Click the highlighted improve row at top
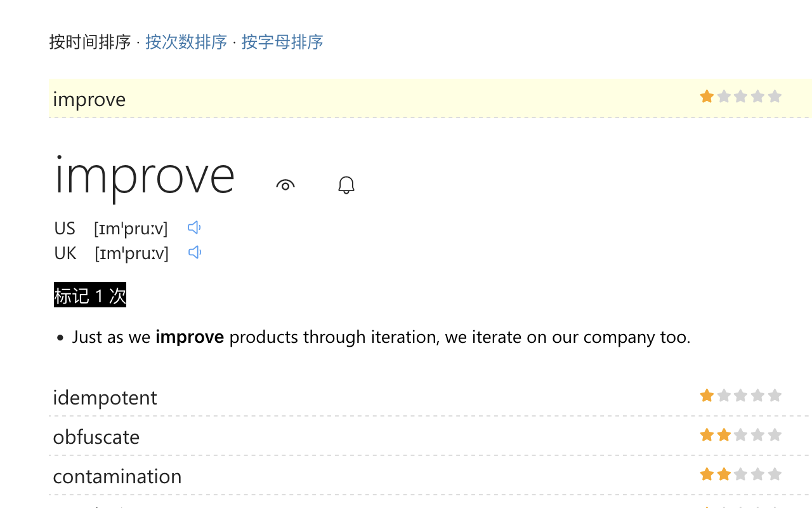The width and height of the screenshot is (812, 508). (x=89, y=99)
